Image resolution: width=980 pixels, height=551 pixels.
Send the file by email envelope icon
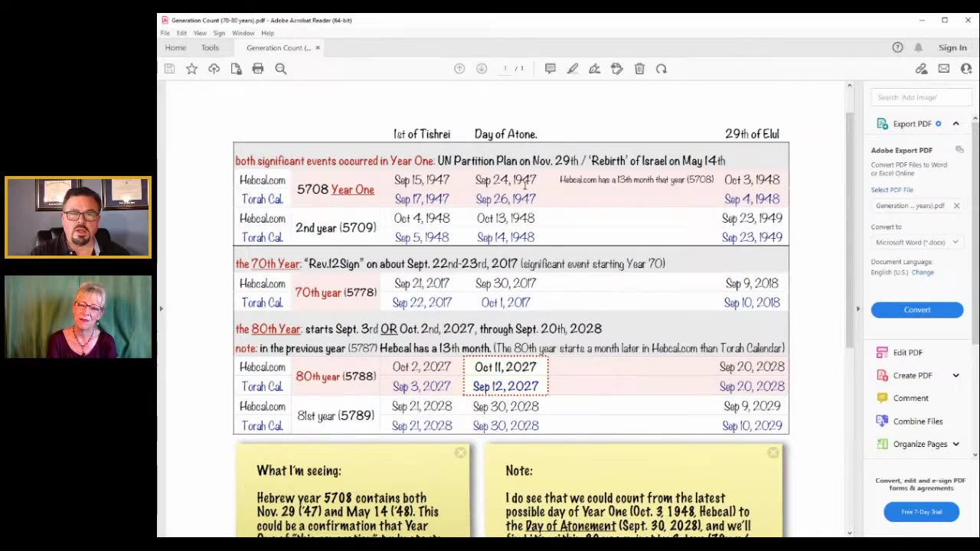[x=944, y=69]
